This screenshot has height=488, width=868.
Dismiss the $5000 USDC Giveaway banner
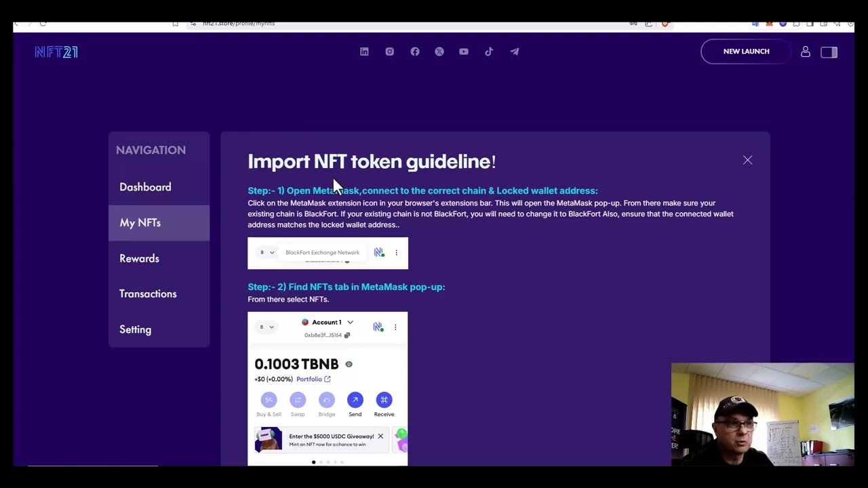(380, 436)
